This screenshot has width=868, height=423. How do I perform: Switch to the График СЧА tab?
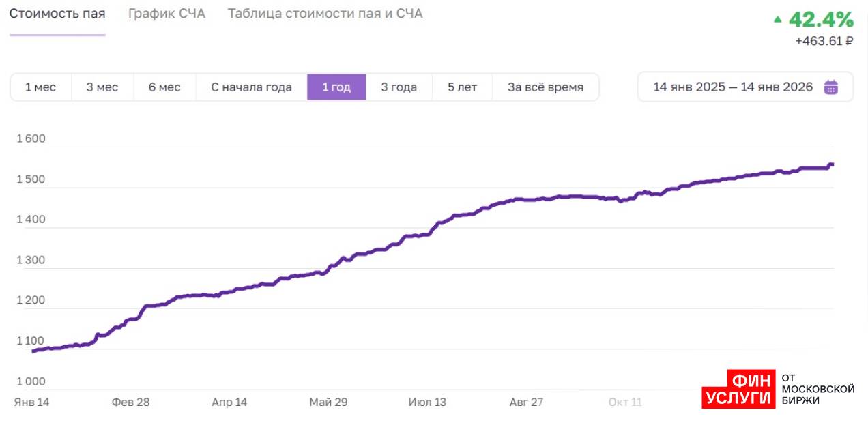167,14
